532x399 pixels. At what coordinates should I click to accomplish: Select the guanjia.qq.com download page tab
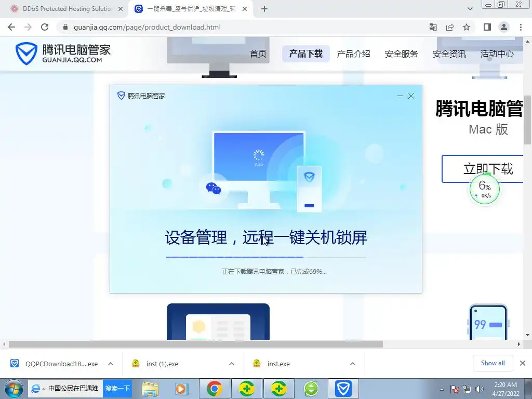pyautogui.click(x=191, y=9)
